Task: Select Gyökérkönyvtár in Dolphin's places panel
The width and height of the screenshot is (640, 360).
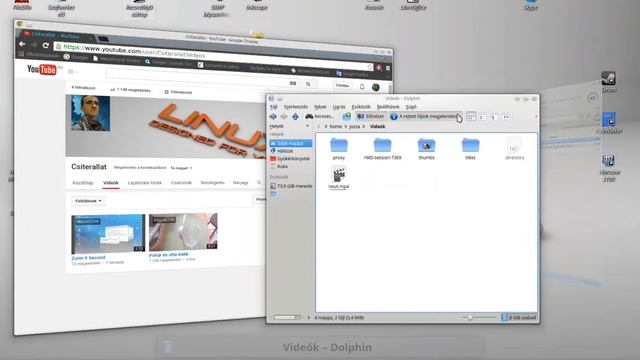Action: (x=290, y=159)
